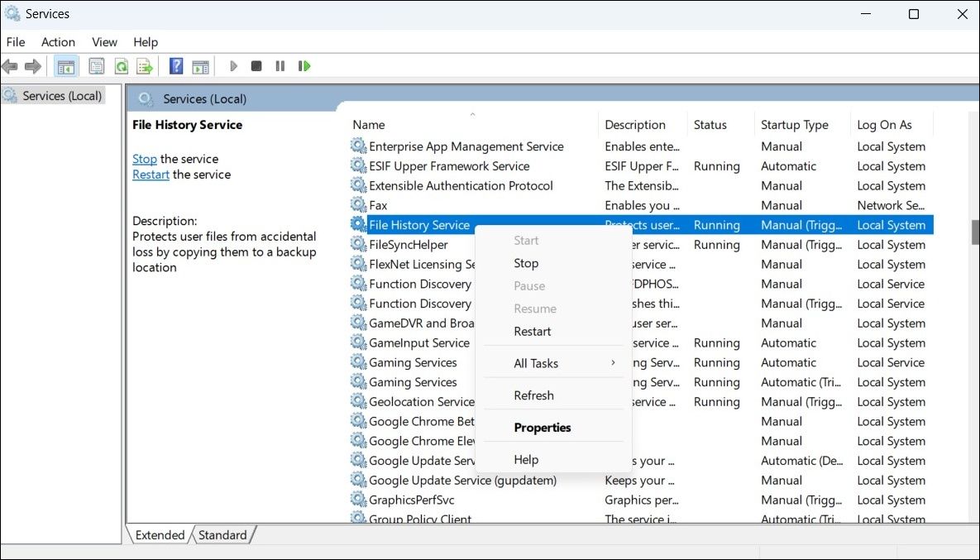
Task: Select the Geolocation Service name
Action: tap(421, 402)
